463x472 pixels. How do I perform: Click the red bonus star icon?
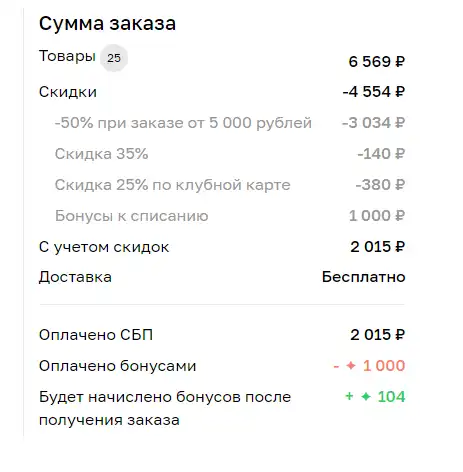351,366
